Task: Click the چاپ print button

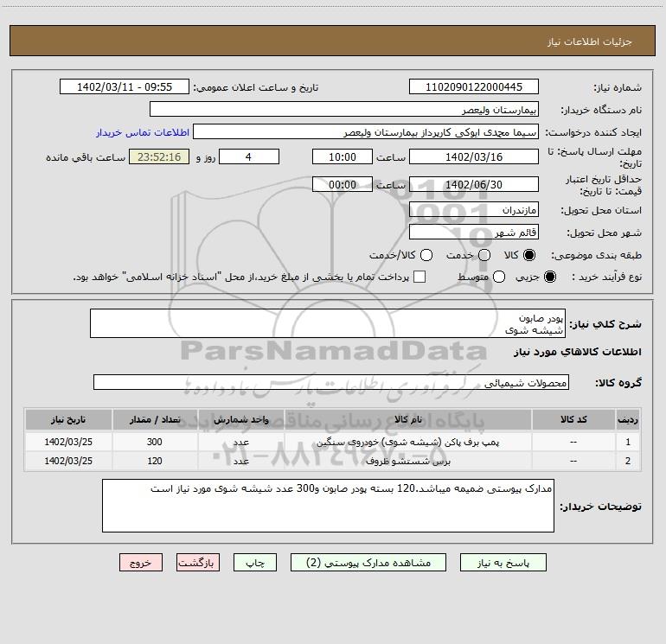Action: point(255,563)
